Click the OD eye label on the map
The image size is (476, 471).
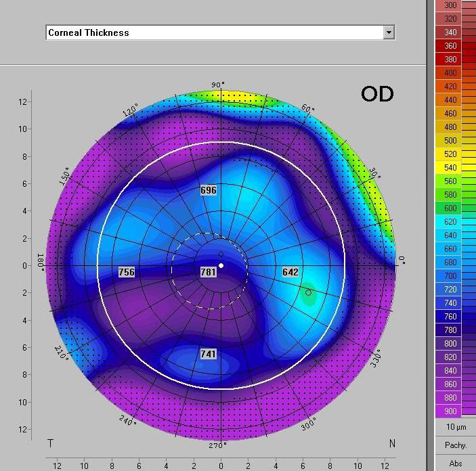click(377, 94)
